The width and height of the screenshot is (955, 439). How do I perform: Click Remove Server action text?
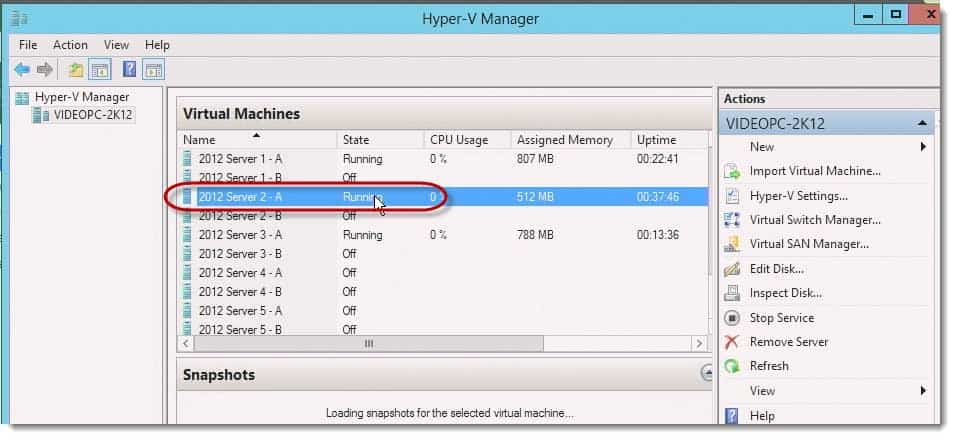tap(789, 342)
